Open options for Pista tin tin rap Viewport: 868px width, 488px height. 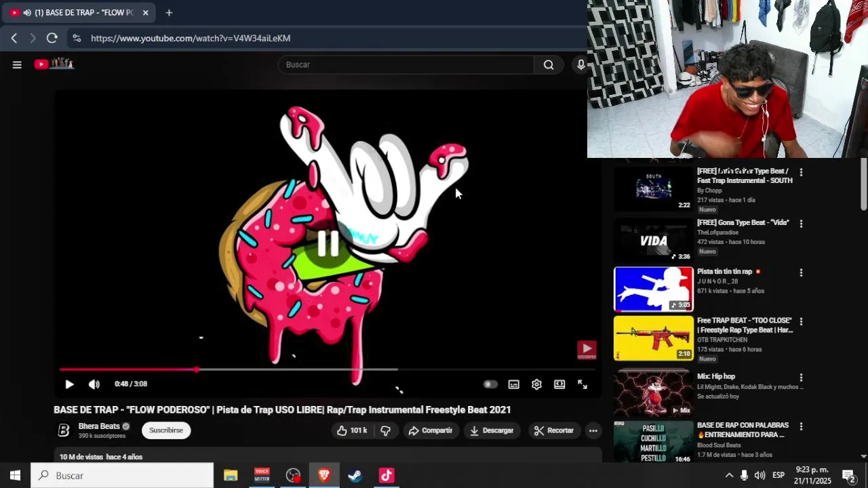click(x=801, y=272)
